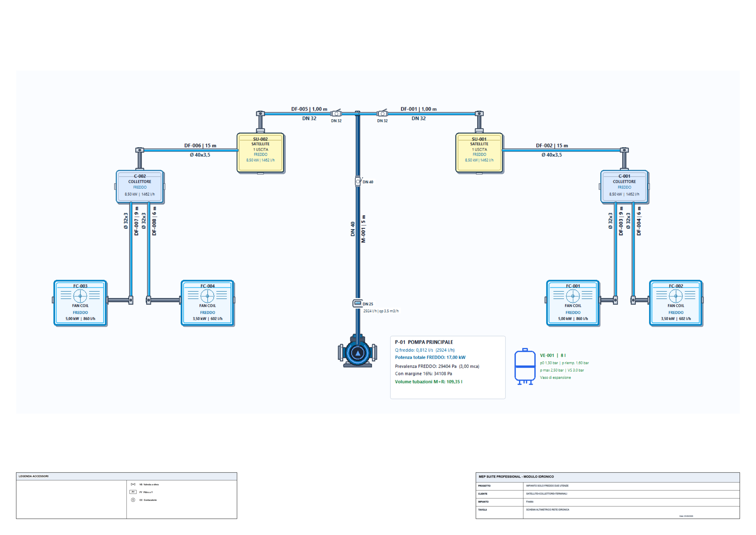Click the C-001 collettore block
Viewport: 756px width, 535px height.
624,186
